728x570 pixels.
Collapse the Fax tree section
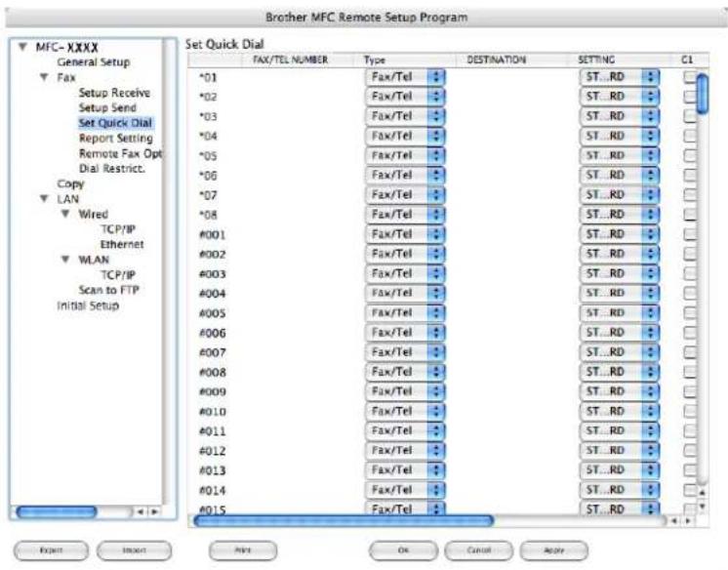click(x=44, y=77)
